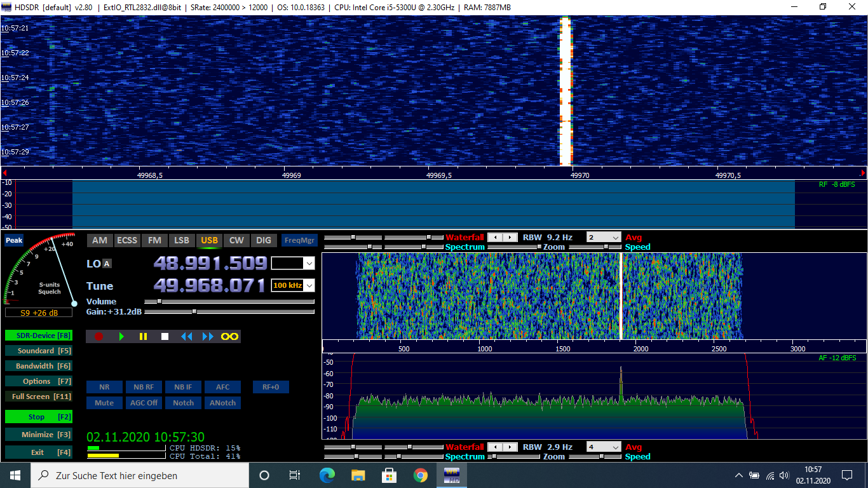Toggle the AGC Off button

(144, 403)
